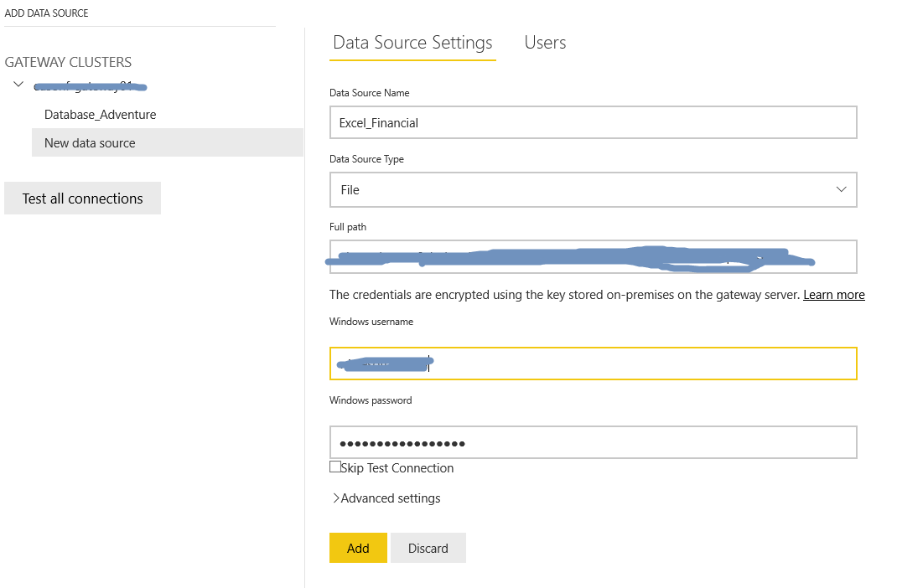Screen dimensions: 897x588
Task: Select Database_Adventure data source
Action: tap(100, 114)
